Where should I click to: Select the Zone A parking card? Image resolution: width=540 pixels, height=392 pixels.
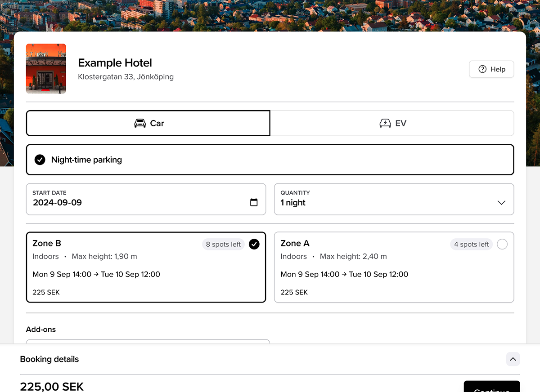(394, 267)
